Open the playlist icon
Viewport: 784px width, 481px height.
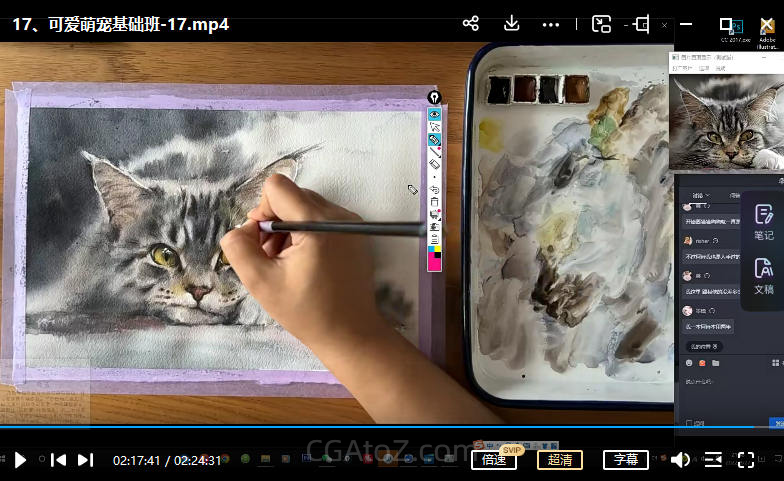[x=713, y=460]
